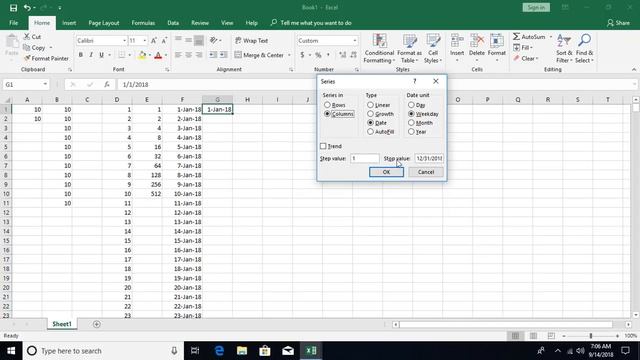The width and height of the screenshot is (640, 360).
Task: Open the Font dialog launcher
Action: click(x=167, y=70)
